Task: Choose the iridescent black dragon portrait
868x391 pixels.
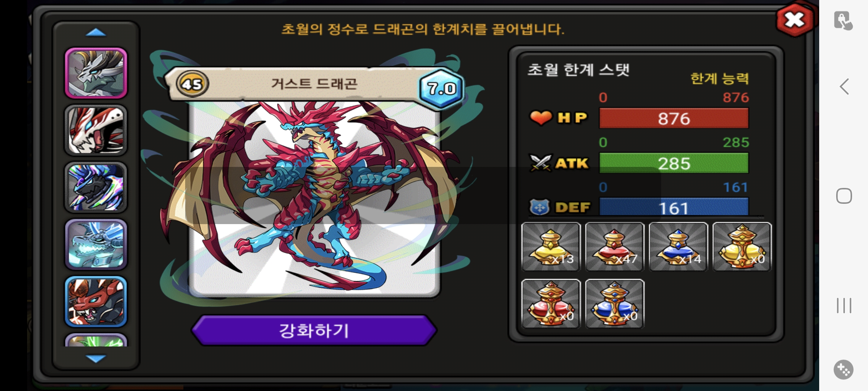Action: point(96,188)
